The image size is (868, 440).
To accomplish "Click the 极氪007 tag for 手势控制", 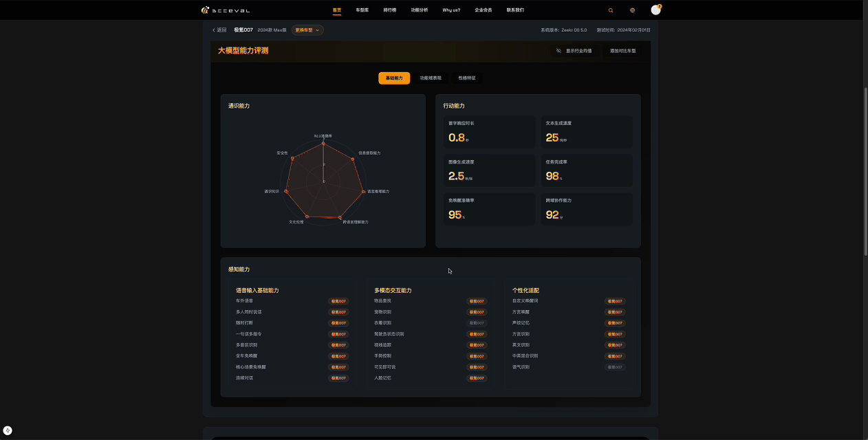I will [477, 356].
